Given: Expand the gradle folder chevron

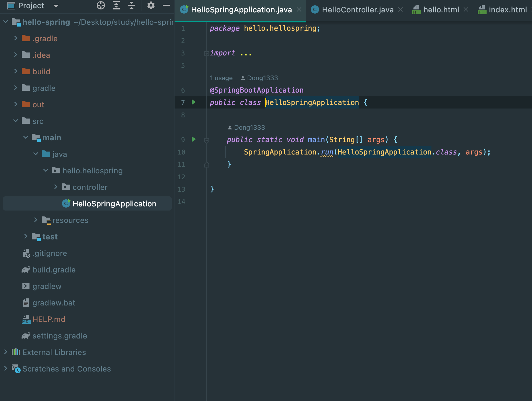Looking at the screenshot, I should pos(16,88).
